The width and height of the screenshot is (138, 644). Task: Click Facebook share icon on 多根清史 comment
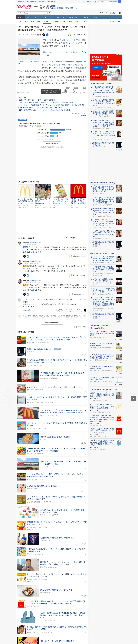coord(28,294)
